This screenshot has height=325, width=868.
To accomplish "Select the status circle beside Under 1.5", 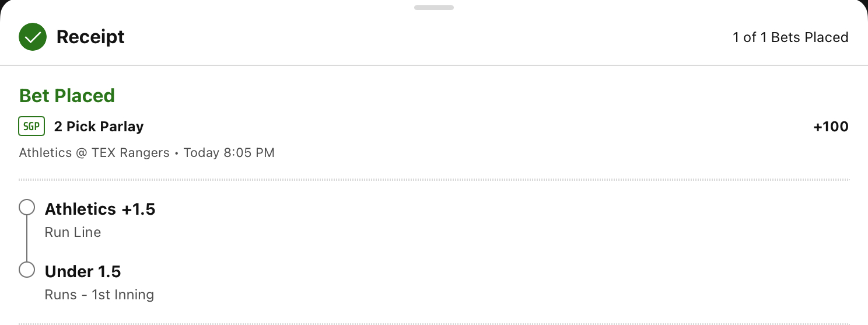I will pyautogui.click(x=27, y=270).
